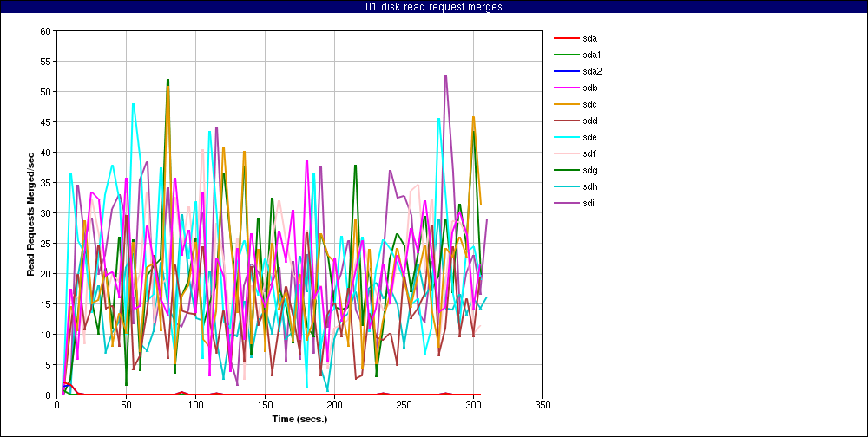Click the cyan sde legend color line
The image size is (868, 437).
pos(566,137)
